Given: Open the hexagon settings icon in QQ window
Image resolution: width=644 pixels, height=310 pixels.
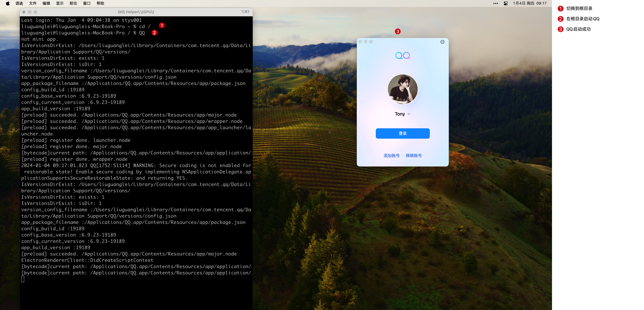Looking at the screenshot, I should coord(442,42).
